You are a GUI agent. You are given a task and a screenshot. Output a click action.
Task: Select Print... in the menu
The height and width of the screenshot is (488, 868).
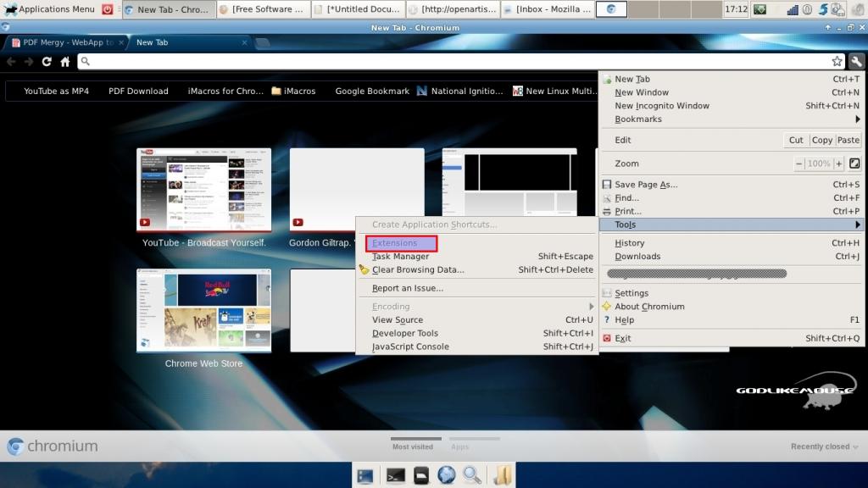(731, 211)
